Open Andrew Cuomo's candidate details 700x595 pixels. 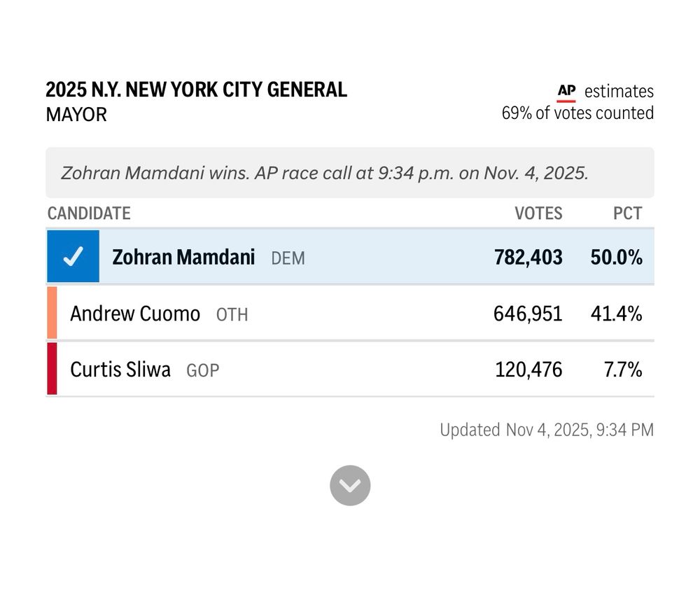pyautogui.click(x=350, y=313)
